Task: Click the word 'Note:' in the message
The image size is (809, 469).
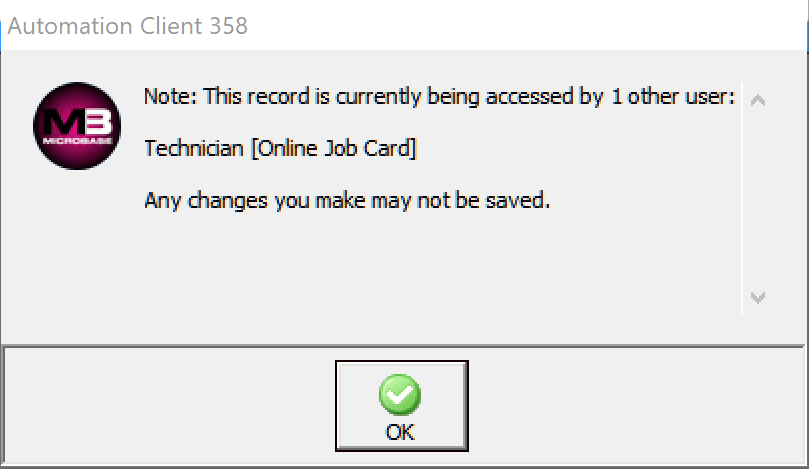Action: tap(171, 98)
